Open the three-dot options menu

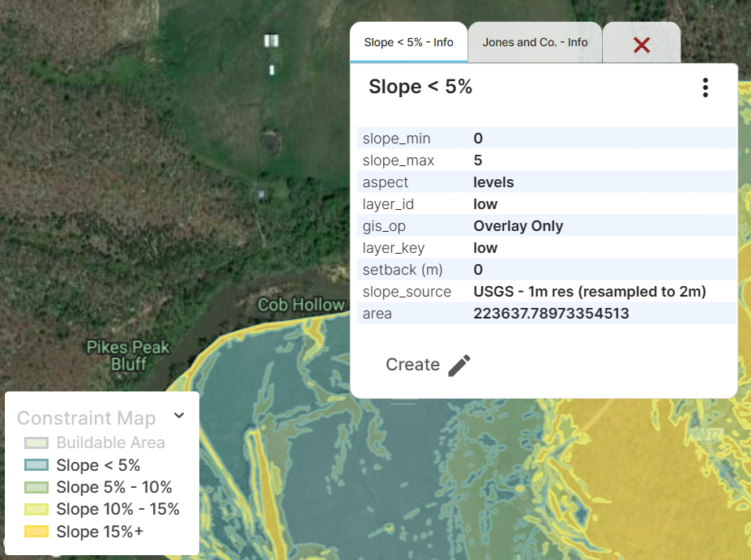pos(705,88)
